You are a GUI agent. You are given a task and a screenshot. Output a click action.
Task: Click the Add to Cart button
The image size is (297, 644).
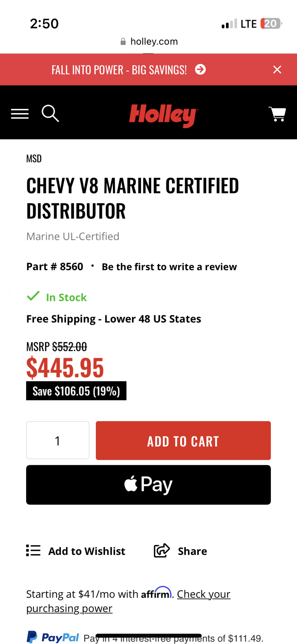(183, 440)
